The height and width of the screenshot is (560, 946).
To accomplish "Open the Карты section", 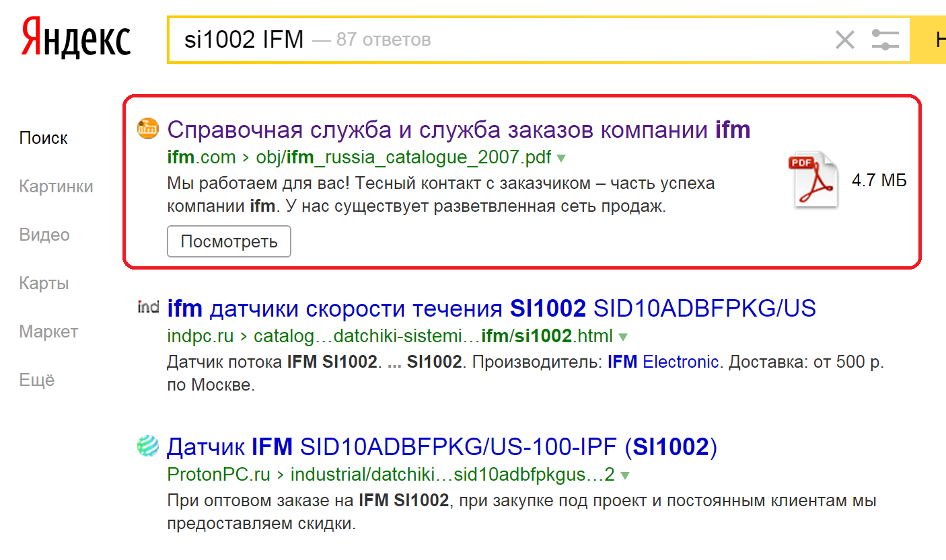I will point(44,283).
